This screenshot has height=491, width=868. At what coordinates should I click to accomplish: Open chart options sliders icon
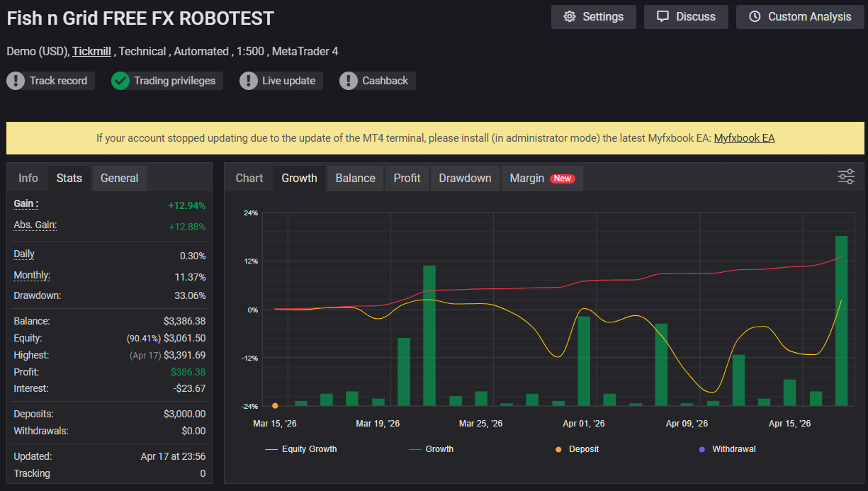846,177
